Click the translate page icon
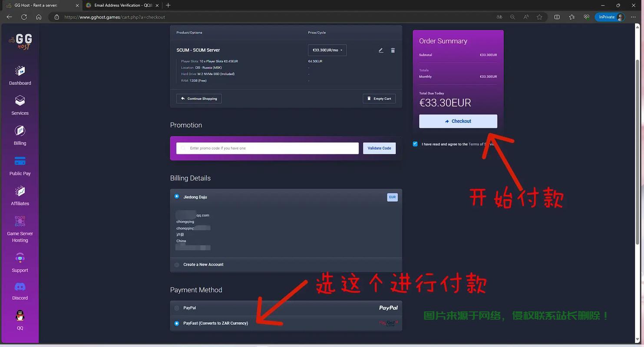This screenshot has width=644, height=347. pos(499,17)
